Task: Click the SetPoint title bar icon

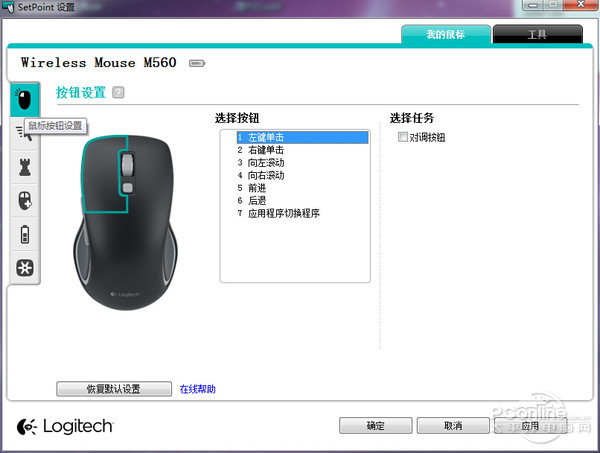Action: 8,7
